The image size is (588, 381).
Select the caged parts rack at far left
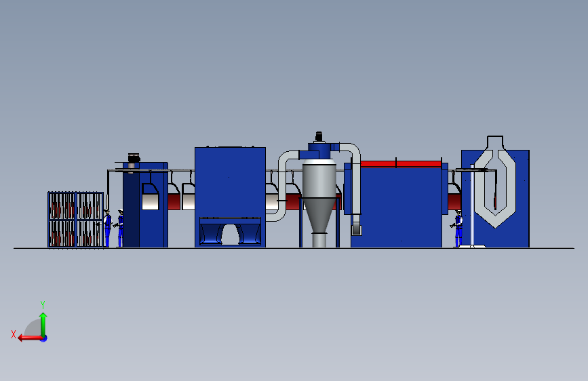pos(76,220)
